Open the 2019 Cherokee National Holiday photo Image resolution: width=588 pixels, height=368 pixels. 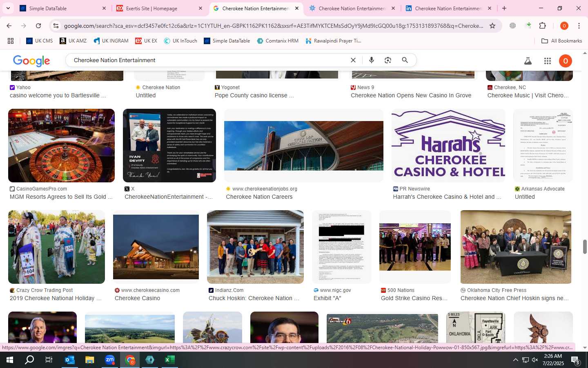(x=56, y=247)
